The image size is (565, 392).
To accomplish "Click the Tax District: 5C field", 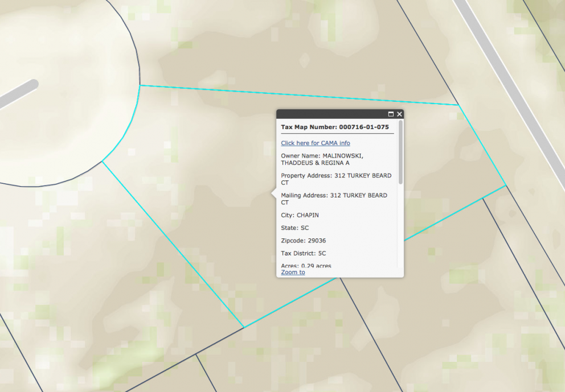I will point(304,253).
